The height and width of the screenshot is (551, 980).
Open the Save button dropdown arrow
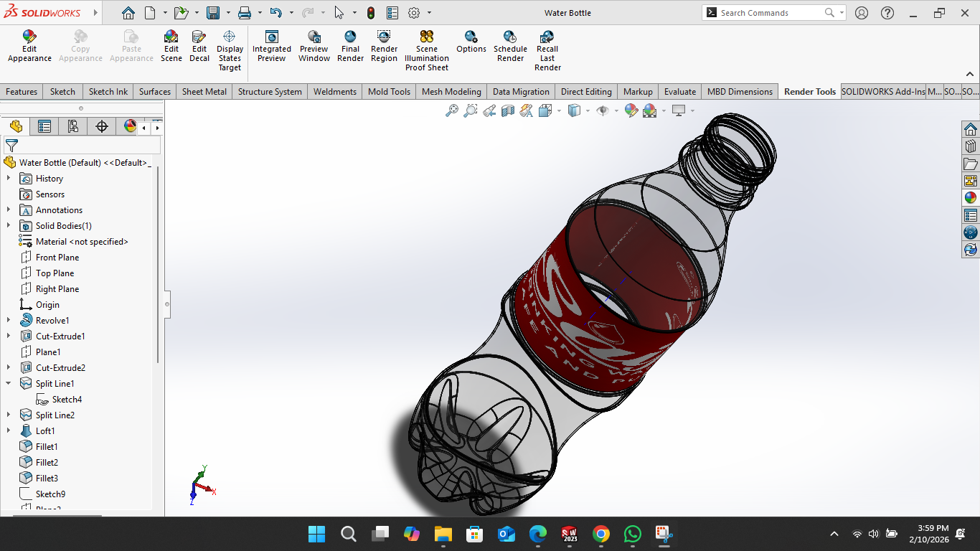pyautogui.click(x=228, y=13)
